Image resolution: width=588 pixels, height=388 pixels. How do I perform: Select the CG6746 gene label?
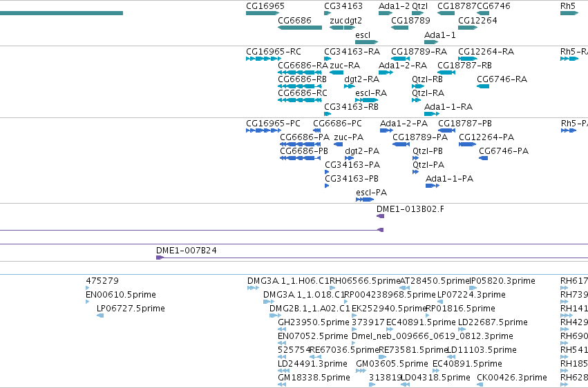pyautogui.click(x=493, y=6)
